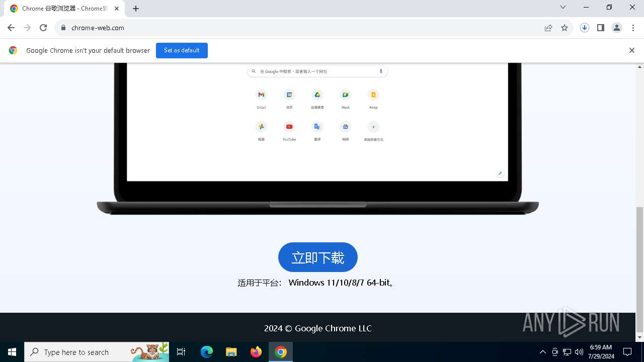Click Gmail shortcut in laptop image
The width and height of the screenshot is (644, 362).
point(261,99)
